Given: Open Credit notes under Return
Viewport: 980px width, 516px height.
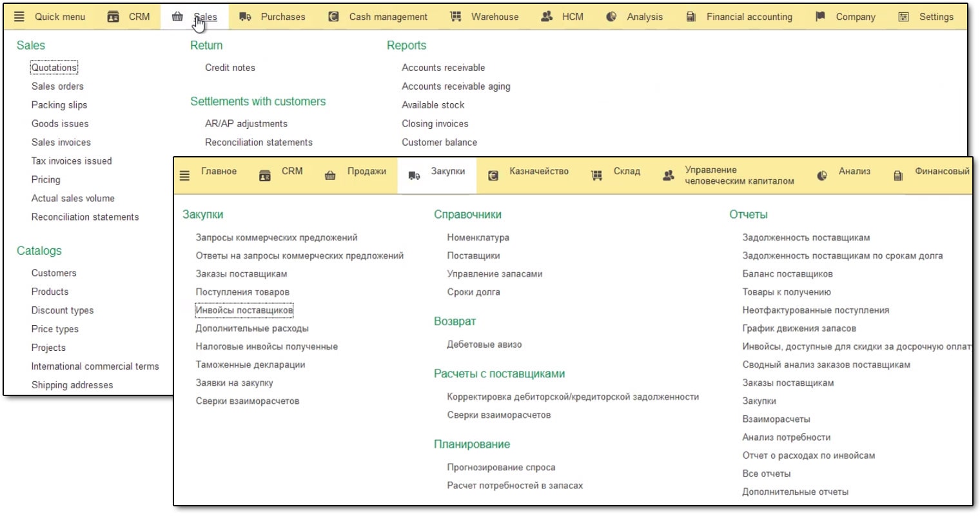Looking at the screenshot, I should click(x=230, y=68).
